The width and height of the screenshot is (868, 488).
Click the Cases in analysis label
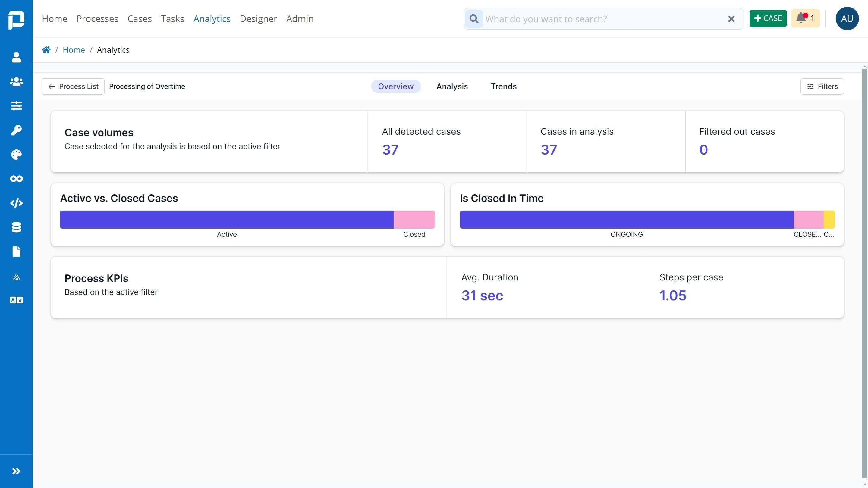(577, 132)
